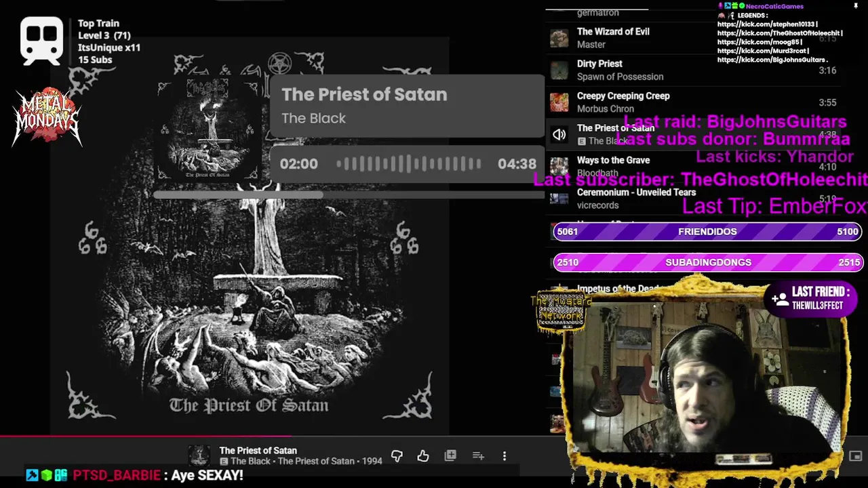Click the pin icon beside NecroCaticGames
Image resolution: width=868 pixels, height=488 pixels.
857,6
